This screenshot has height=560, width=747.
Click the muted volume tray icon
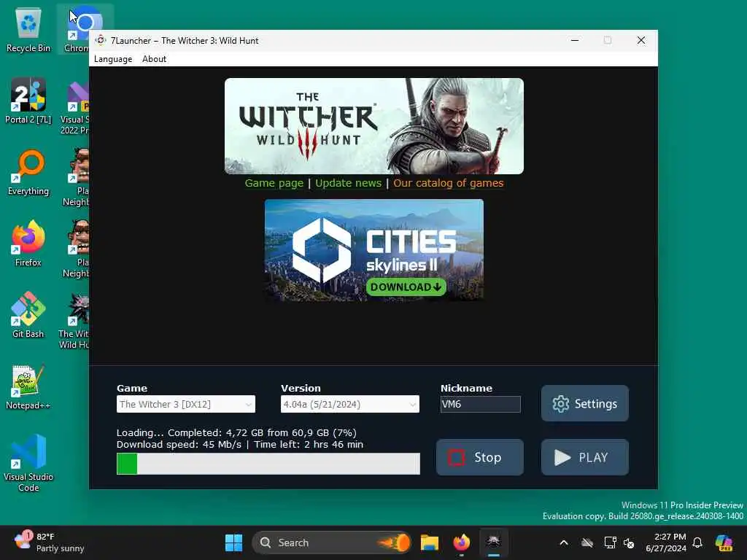tap(629, 542)
